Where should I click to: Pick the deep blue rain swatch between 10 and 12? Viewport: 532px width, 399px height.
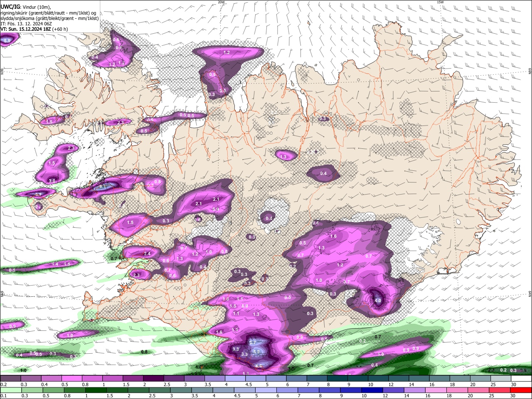pos(372,390)
